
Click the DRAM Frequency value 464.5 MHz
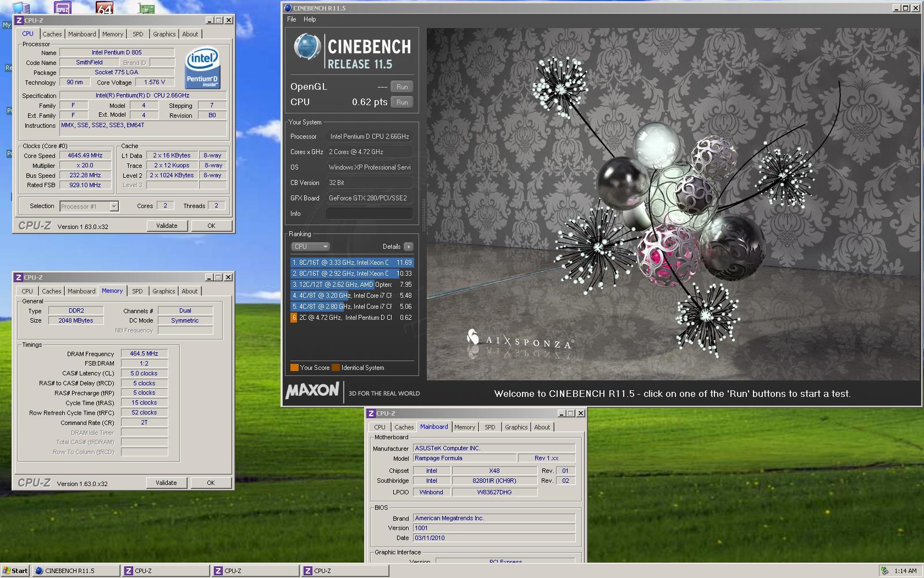(144, 354)
